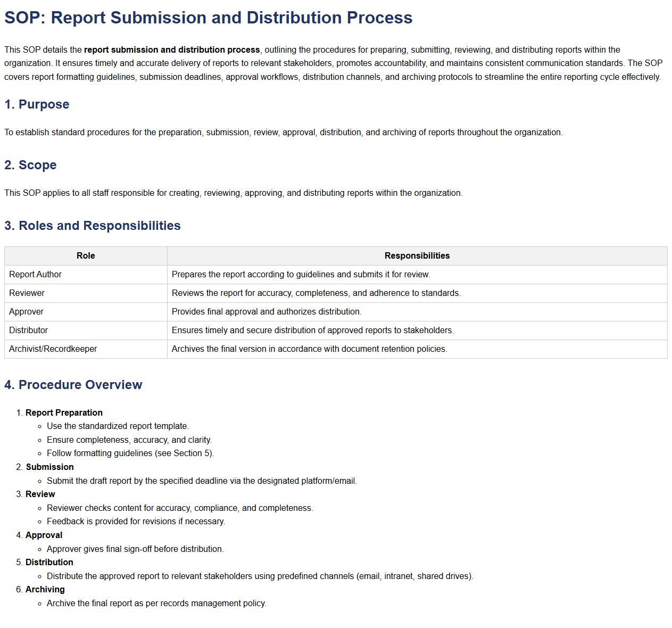Click the 'Distribution' step title
This screenshot has width=672, height=628.
[x=49, y=562]
